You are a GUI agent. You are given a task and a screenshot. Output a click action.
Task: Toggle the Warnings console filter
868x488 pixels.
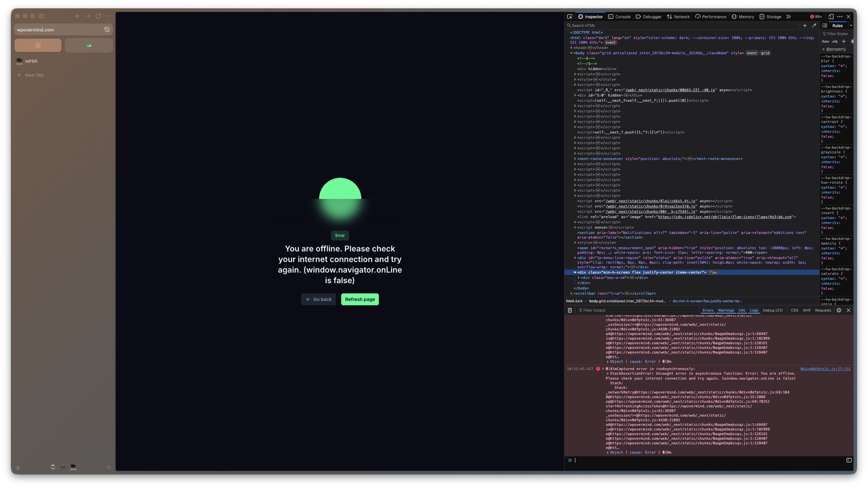(726, 310)
